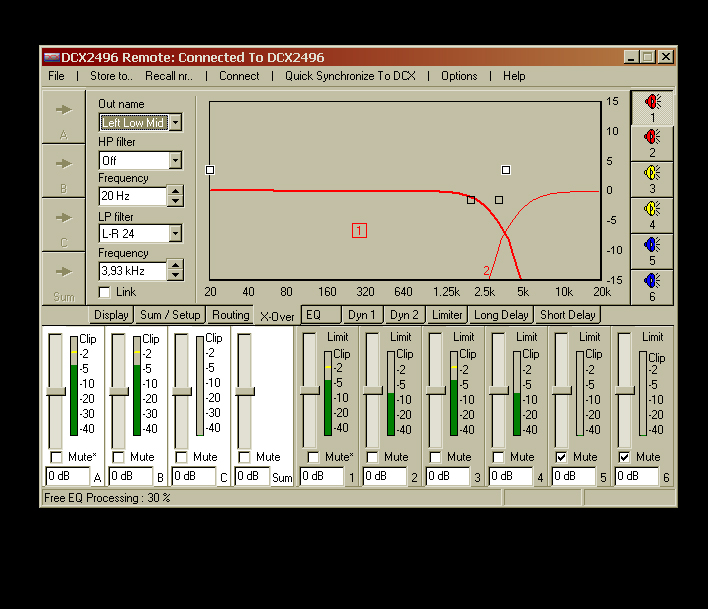Click the white handle near 3.9 kHz

(506, 170)
